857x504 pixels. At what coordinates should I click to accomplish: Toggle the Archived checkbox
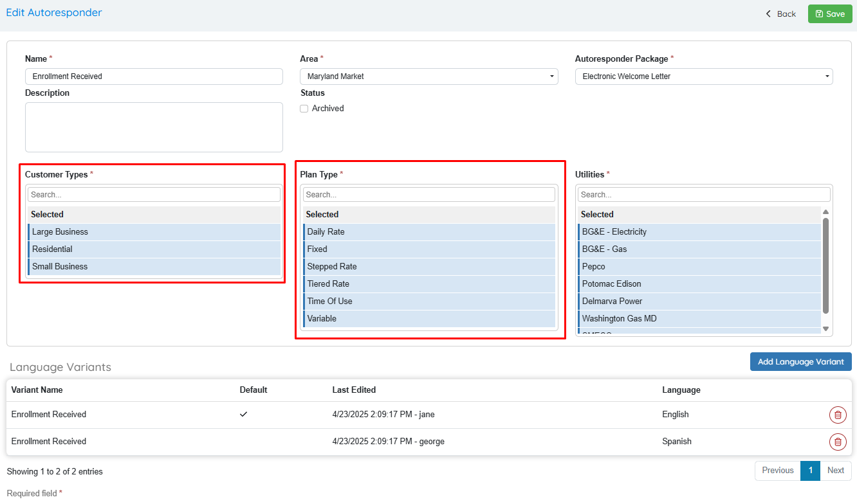coord(304,109)
